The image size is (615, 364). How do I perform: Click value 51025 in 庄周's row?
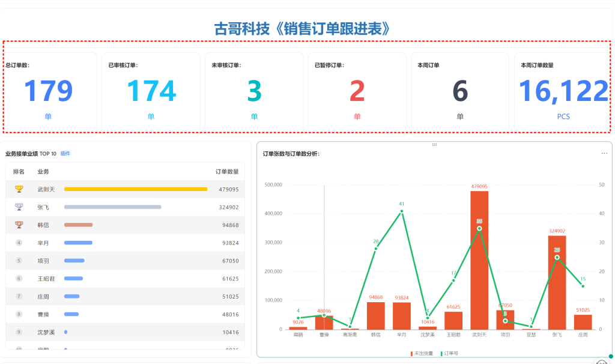pyautogui.click(x=231, y=297)
